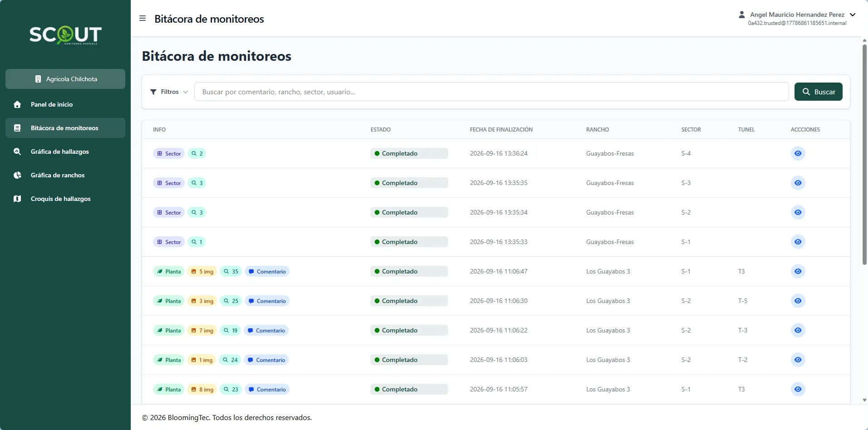View the monitoring finished at 11:06:30

click(798, 301)
